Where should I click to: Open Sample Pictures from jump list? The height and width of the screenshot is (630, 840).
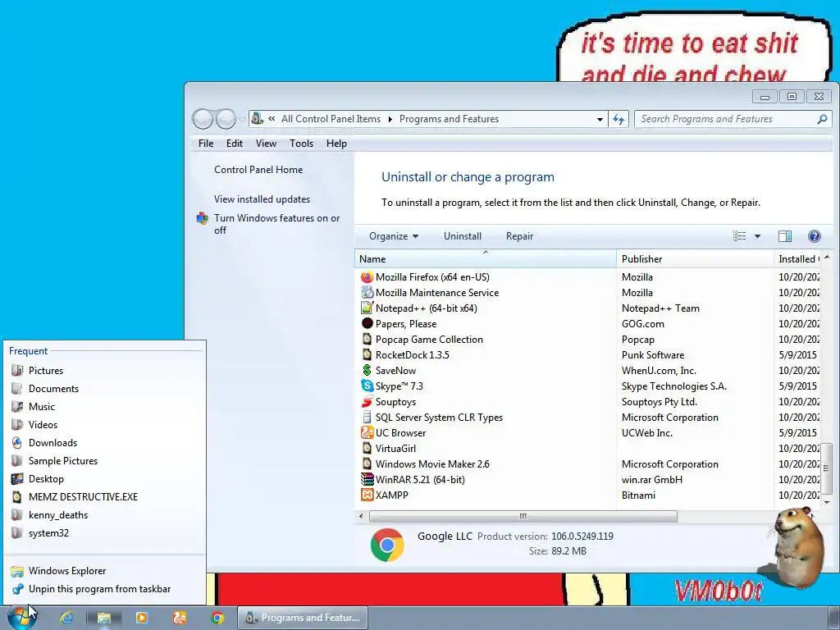coord(104,461)
